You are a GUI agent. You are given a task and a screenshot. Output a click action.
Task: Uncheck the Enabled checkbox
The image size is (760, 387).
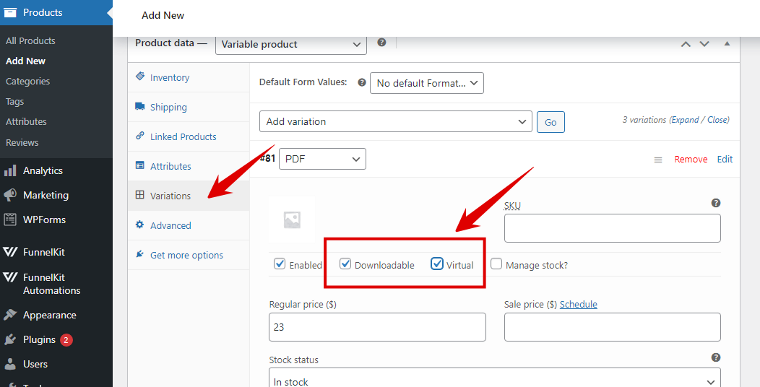coord(280,264)
